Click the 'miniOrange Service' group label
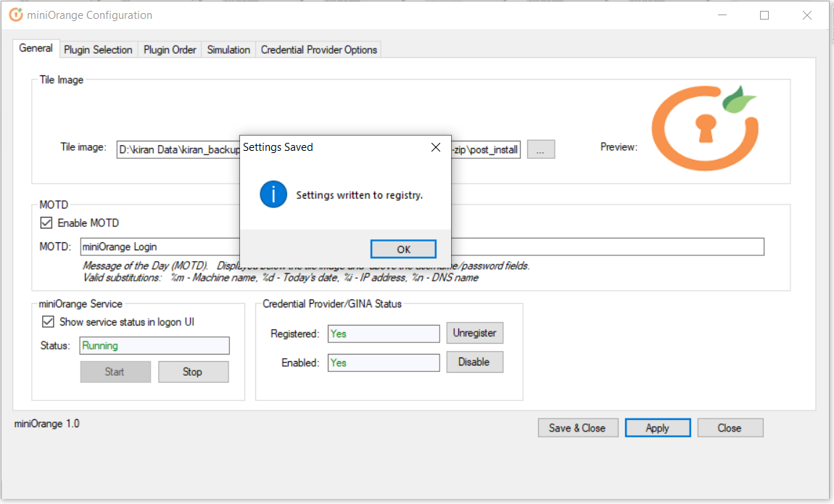The image size is (834, 504). point(80,304)
